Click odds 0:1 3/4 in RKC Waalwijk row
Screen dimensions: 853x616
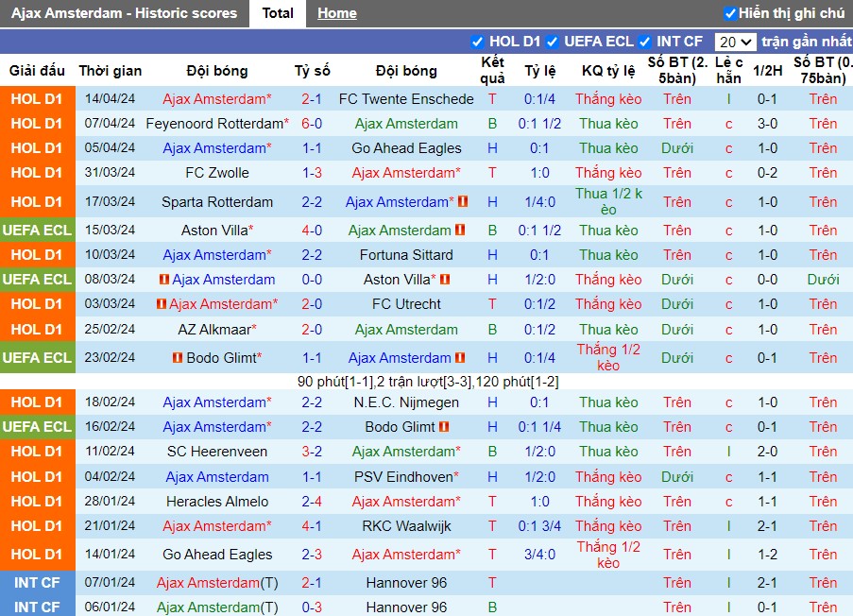point(539,525)
